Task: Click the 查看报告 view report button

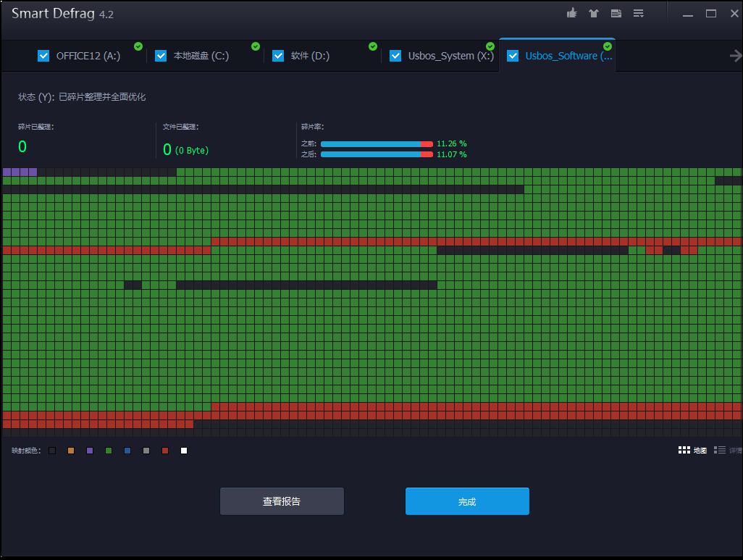Action: tap(282, 501)
